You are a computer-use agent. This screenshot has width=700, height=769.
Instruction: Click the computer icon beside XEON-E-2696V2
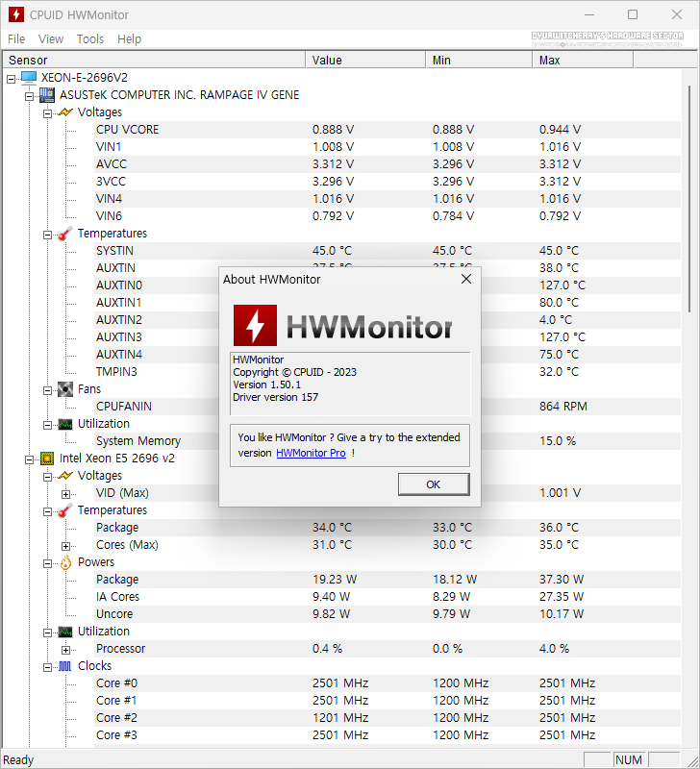coord(29,78)
